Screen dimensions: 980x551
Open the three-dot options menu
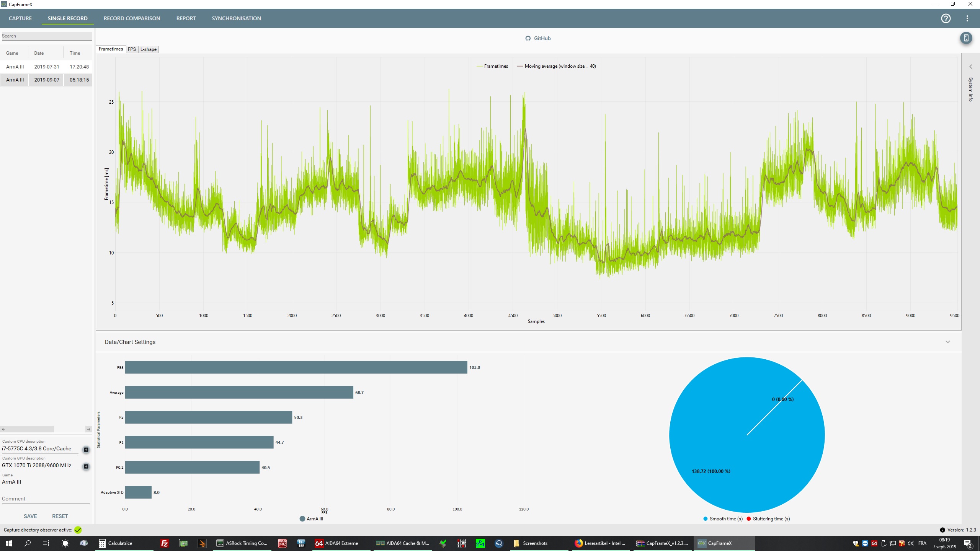(x=967, y=18)
